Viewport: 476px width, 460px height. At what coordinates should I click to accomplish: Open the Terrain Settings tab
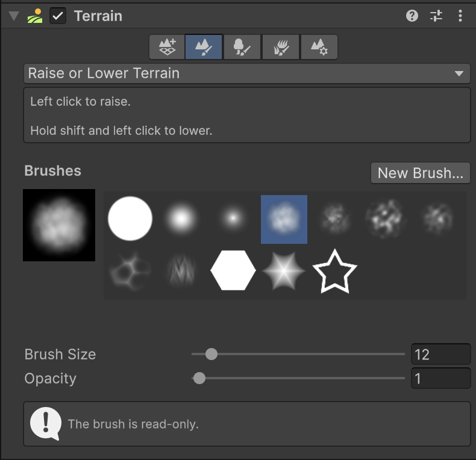[319, 47]
